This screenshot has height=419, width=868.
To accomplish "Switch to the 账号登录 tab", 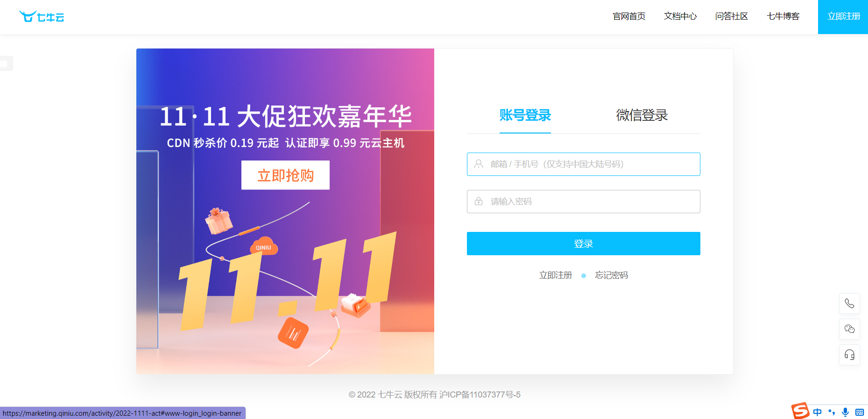I will click(x=525, y=115).
